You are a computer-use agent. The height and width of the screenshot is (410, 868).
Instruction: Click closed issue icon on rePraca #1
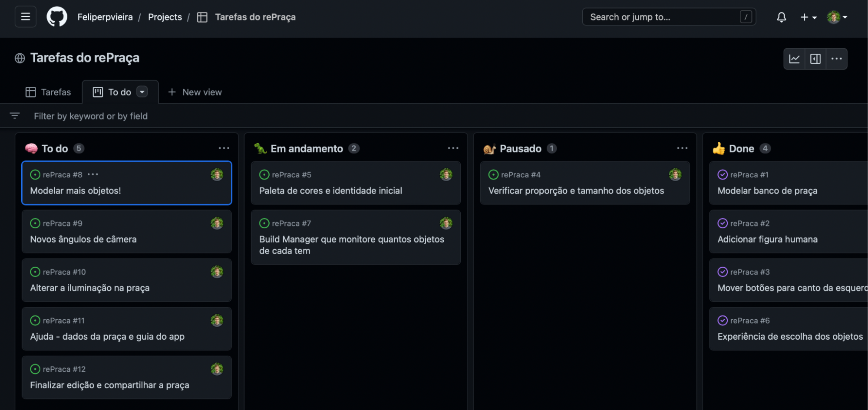(723, 174)
